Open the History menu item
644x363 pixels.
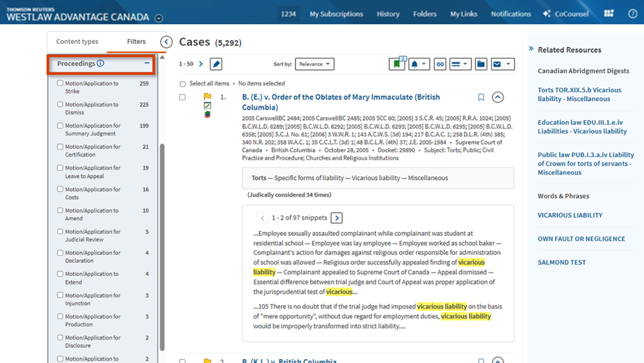[388, 14]
